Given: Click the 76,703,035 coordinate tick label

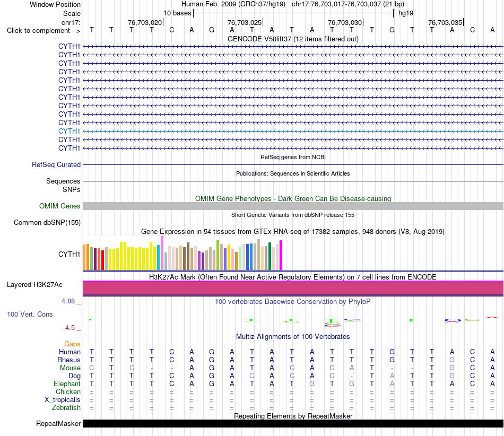Looking at the screenshot, I should [x=445, y=22].
